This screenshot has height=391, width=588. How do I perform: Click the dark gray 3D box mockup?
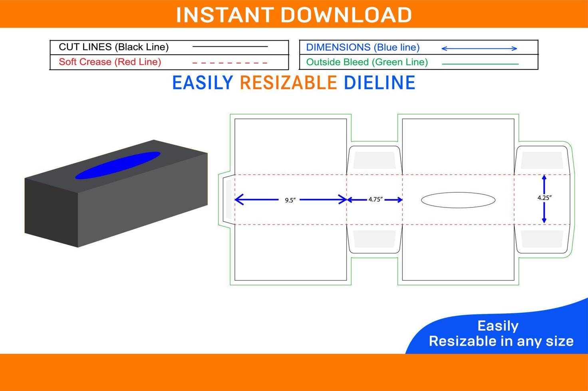click(116, 194)
